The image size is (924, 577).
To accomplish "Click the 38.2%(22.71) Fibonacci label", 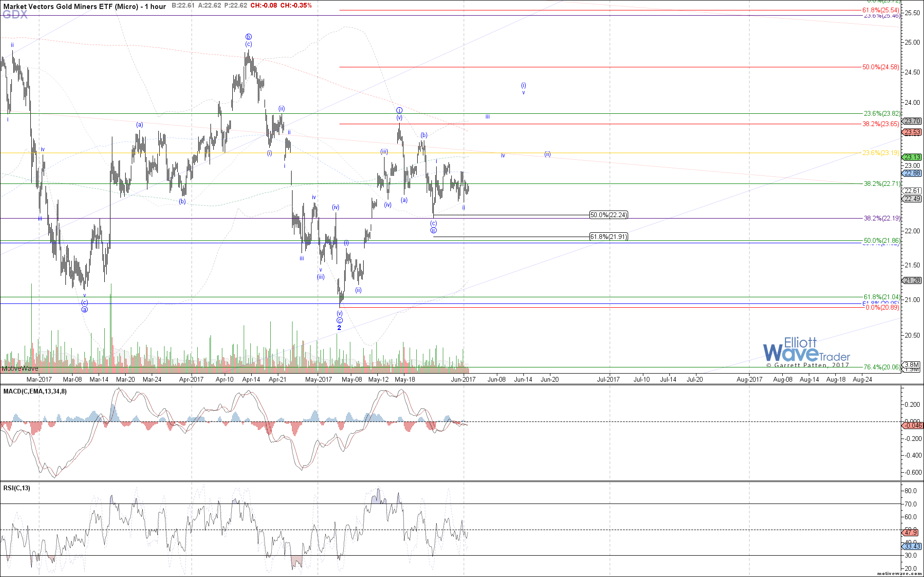I will pos(882,183).
